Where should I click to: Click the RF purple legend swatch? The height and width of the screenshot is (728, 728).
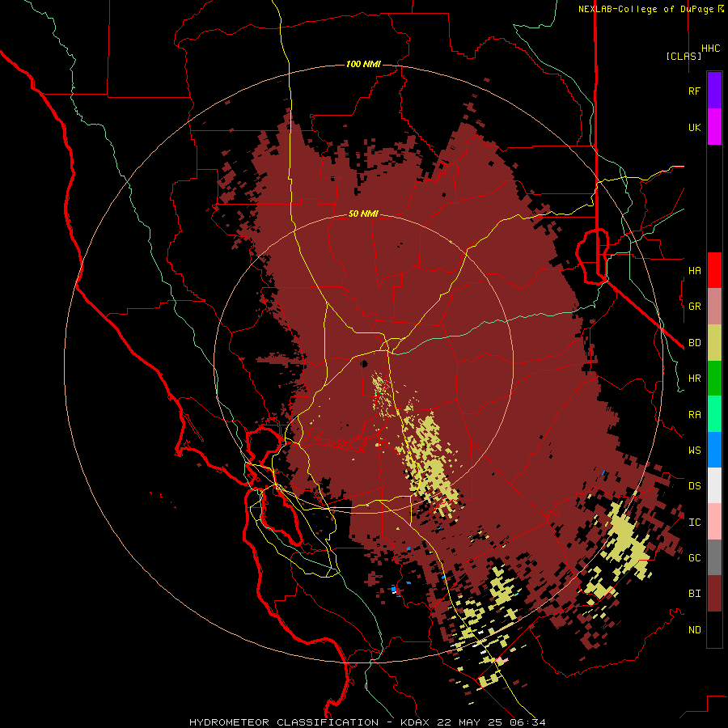pyautogui.click(x=714, y=91)
